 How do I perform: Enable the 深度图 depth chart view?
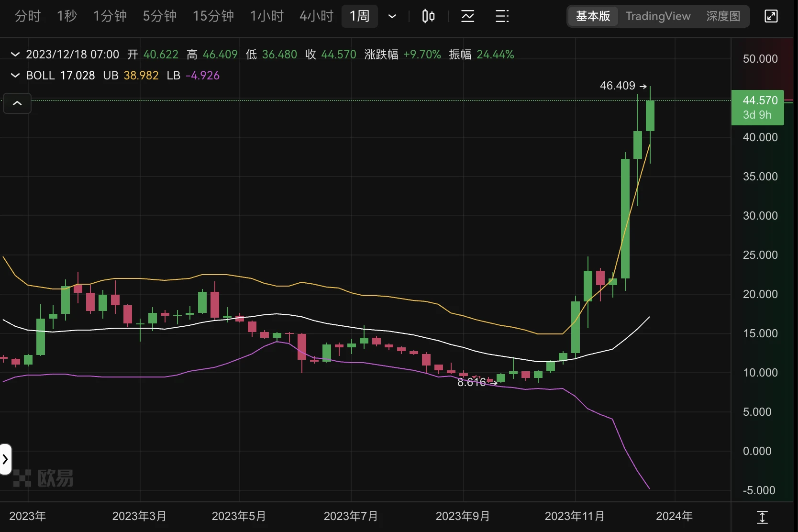(x=722, y=16)
